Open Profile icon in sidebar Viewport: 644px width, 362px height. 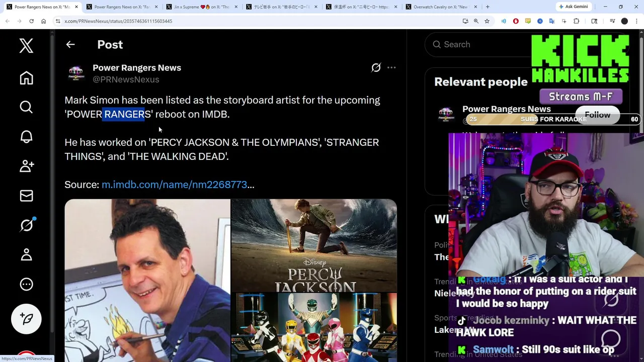(26, 255)
